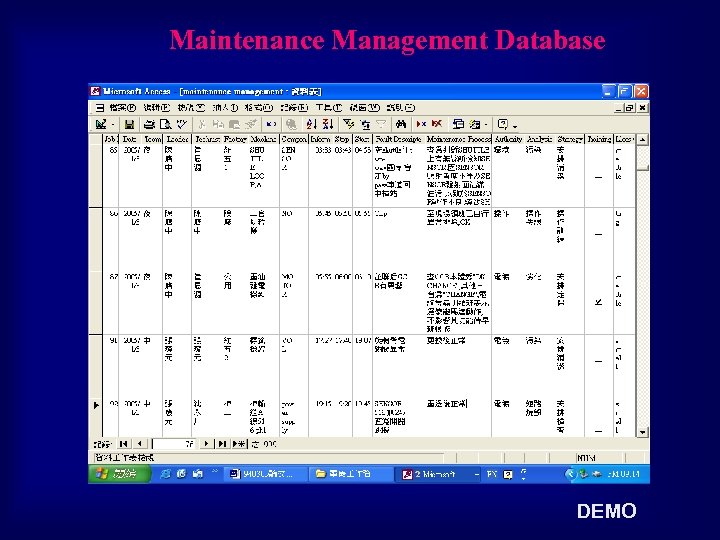Image resolution: width=720 pixels, height=540 pixels.
Task: Click the Save floppy disk icon
Action: (x=129, y=124)
